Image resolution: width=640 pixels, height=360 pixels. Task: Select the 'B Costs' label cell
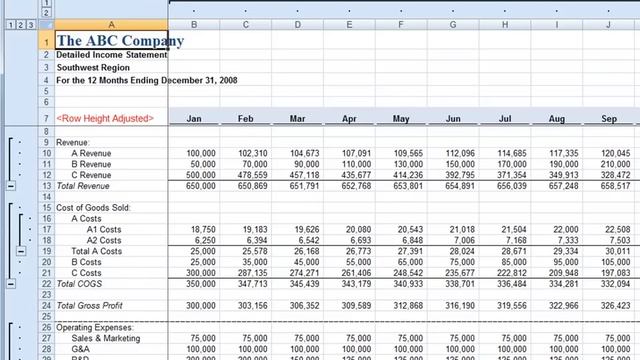tap(111, 262)
